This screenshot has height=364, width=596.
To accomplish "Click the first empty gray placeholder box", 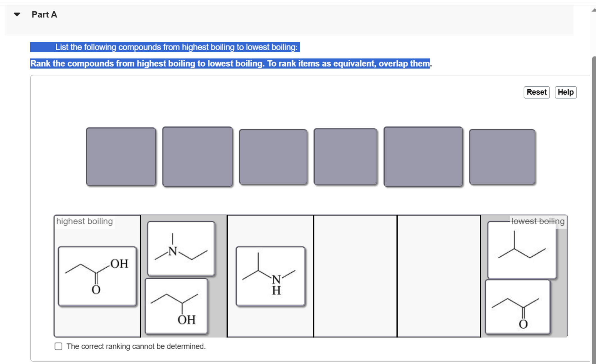I will (x=121, y=157).
